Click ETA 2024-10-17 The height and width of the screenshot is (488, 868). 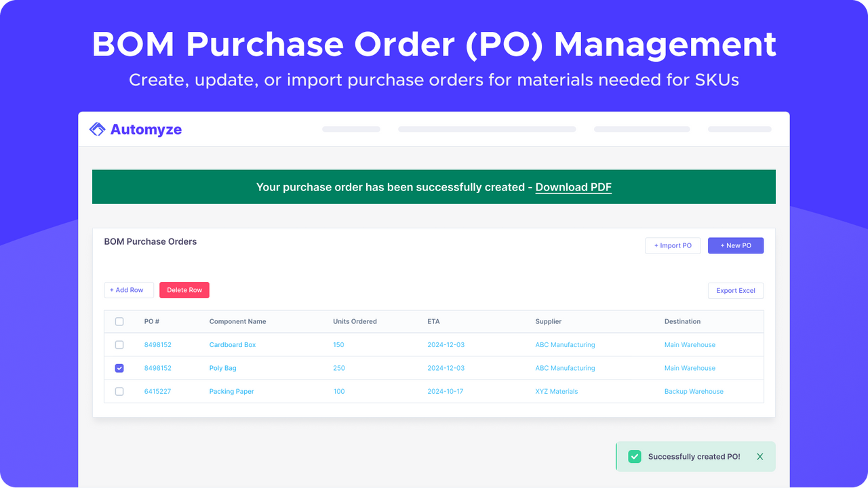coord(446,392)
